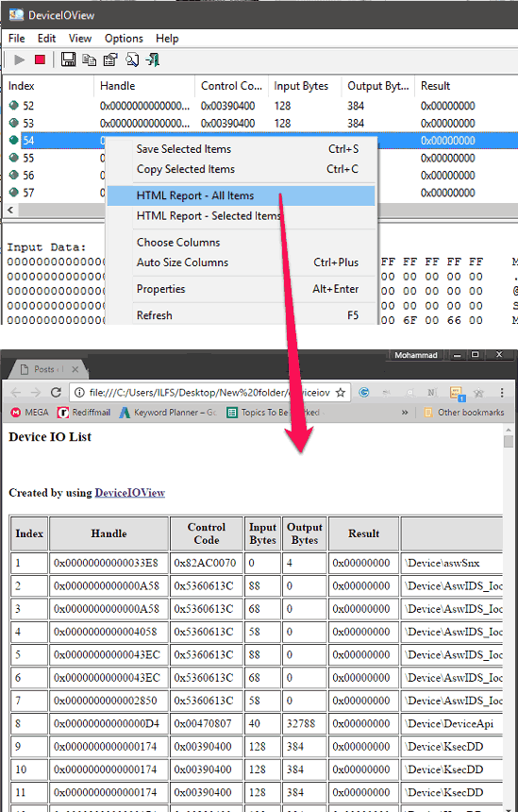
Task: Open the File menu
Action: (x=17, y=39)
